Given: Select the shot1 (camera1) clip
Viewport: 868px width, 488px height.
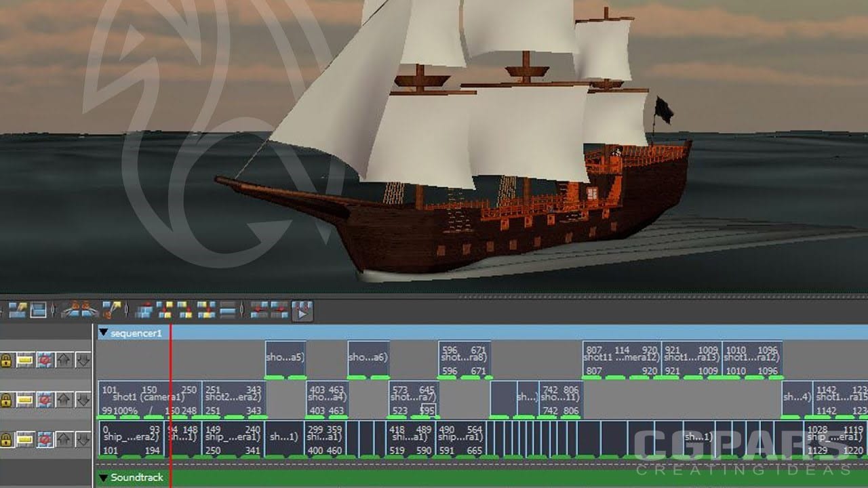Looking at the screenshot, I should [139, 398].
